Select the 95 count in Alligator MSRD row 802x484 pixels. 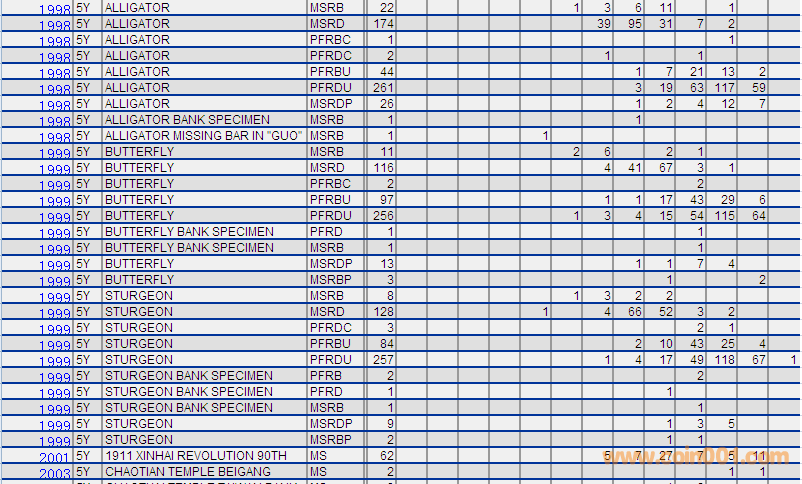pyautogui.click(x=634, y=24)
